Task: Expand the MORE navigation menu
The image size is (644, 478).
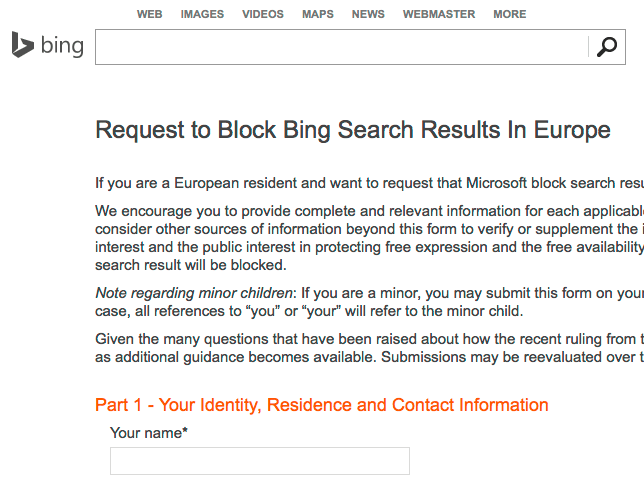Action: tap(509, 14)
